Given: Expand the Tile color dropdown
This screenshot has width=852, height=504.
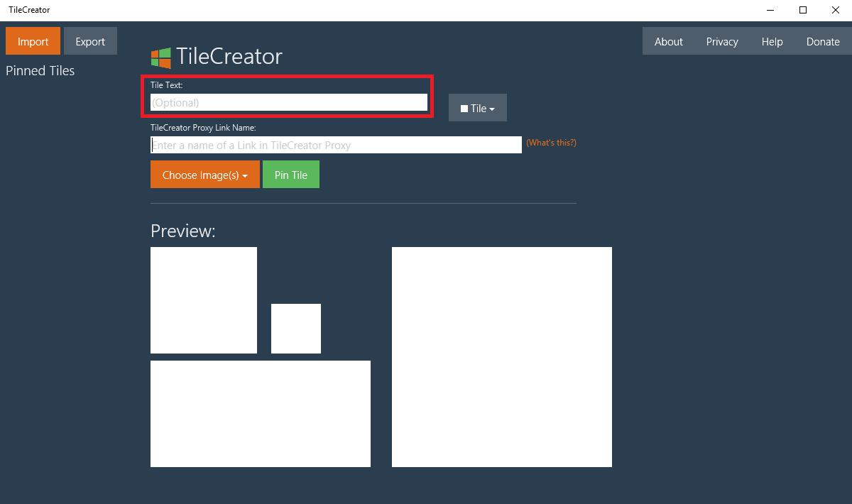Looking at the screenshot, I should (x=478, y=108).
